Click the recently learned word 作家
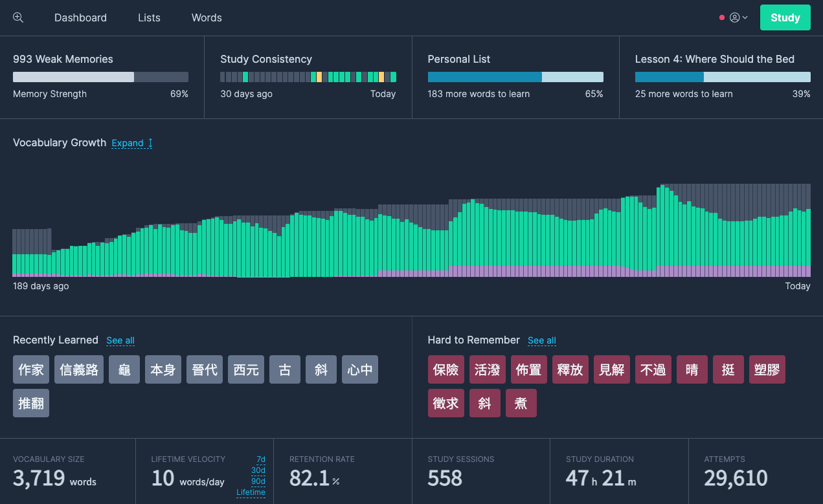Screen dimensions: 823x504 [x=31, y=369]
